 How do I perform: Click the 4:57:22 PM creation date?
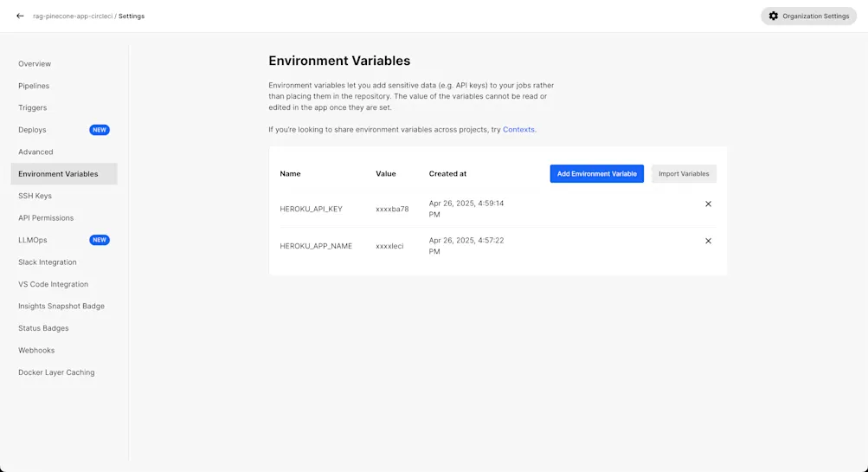[x=466, y=246]
